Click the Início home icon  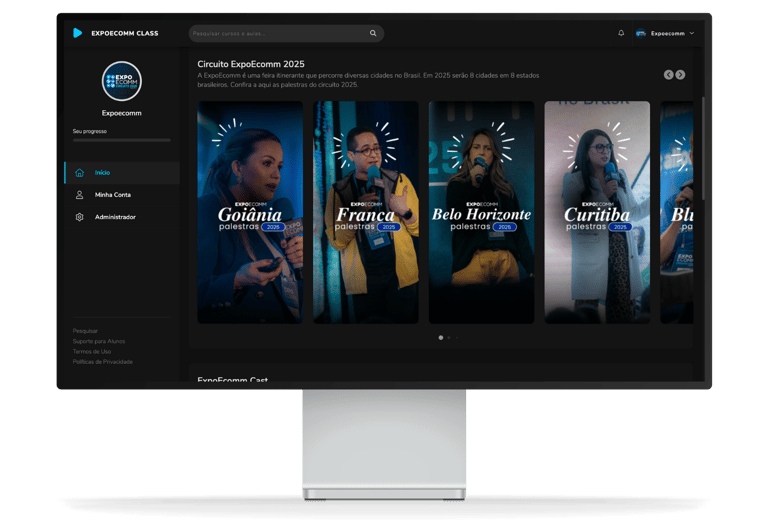[x=79, y=172]
